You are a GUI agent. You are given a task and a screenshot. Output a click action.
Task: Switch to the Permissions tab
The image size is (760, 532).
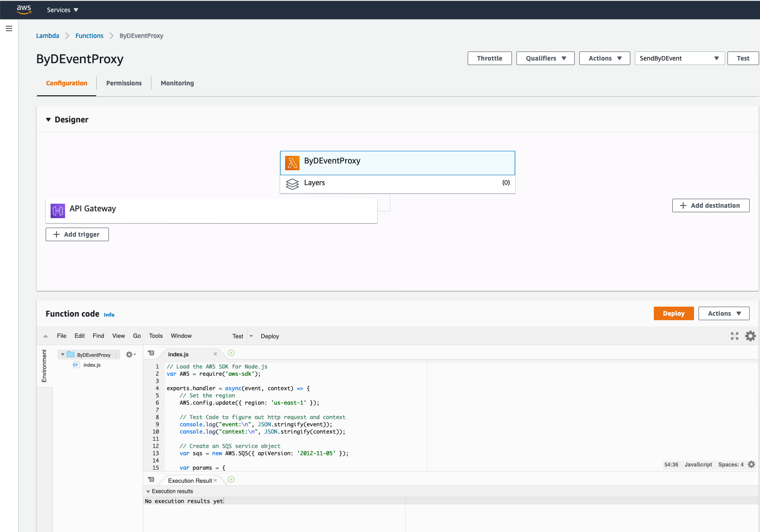[124, 83]
